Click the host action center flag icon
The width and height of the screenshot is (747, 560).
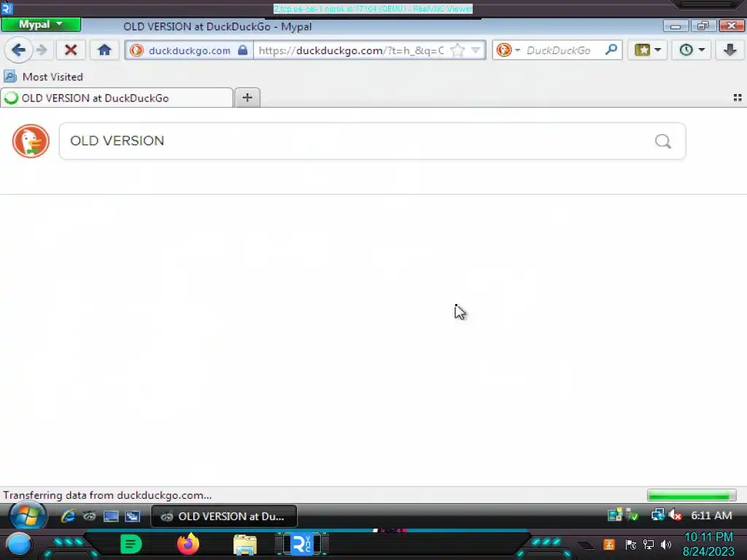coord(631,545)
